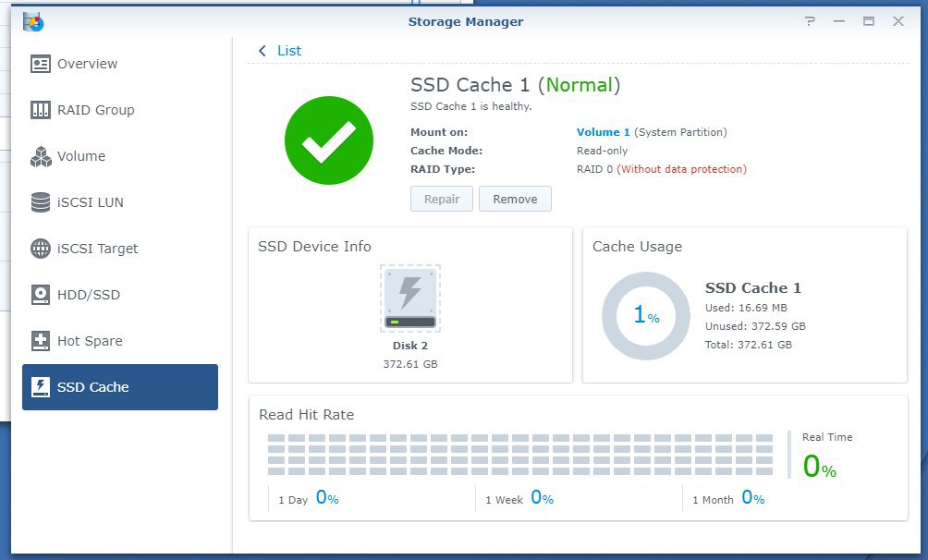Click the 'SSD Cache 1 is healthy.' message
Screen dimensions: 928x560
point(471,106)
